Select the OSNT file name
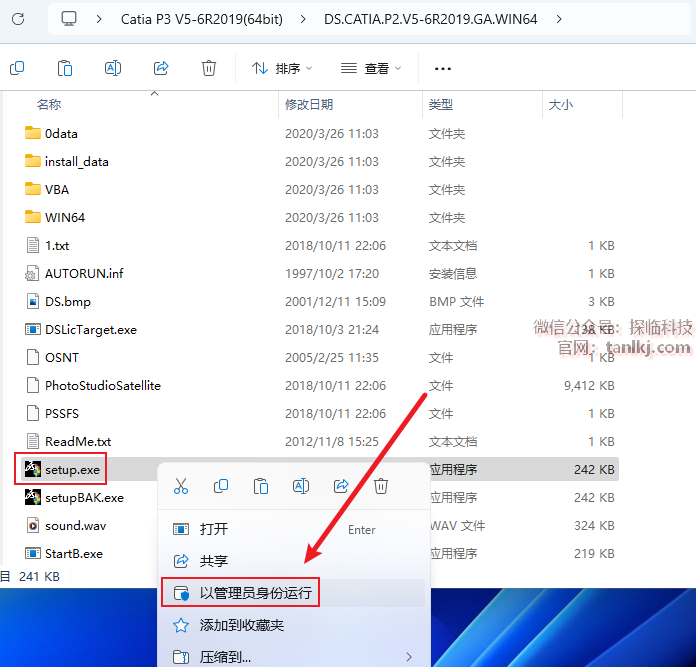The width and height of the screenshot is (696, 667). click(x=62, y=357)
